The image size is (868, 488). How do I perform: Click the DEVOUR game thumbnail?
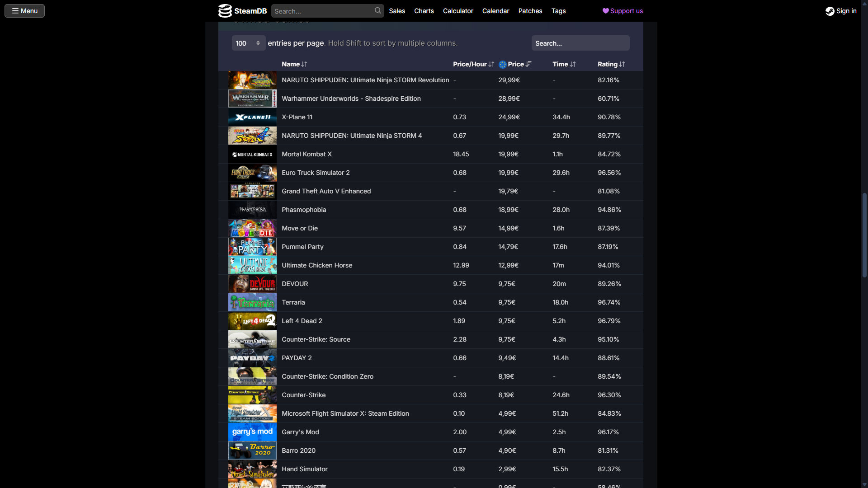(x=252, y=284)
